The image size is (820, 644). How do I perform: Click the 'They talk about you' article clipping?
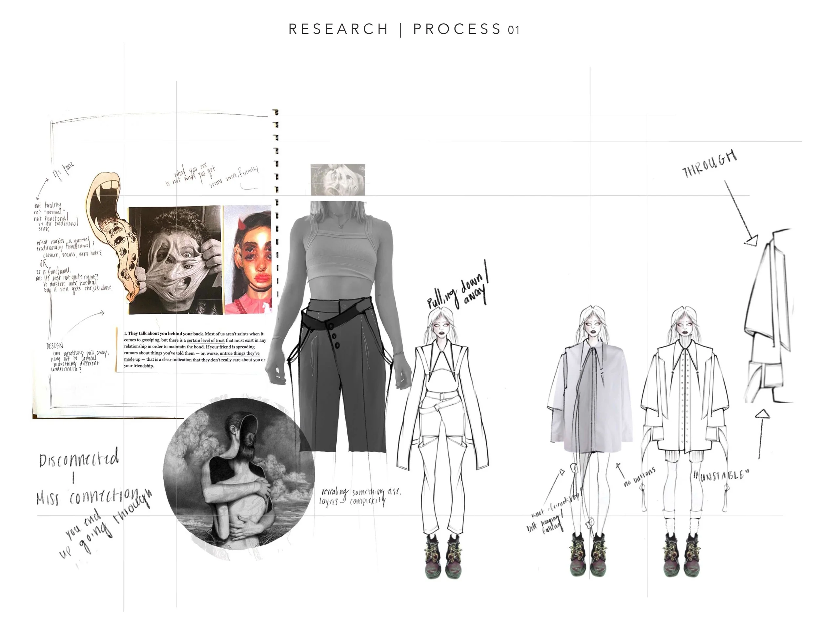[194, 350]
